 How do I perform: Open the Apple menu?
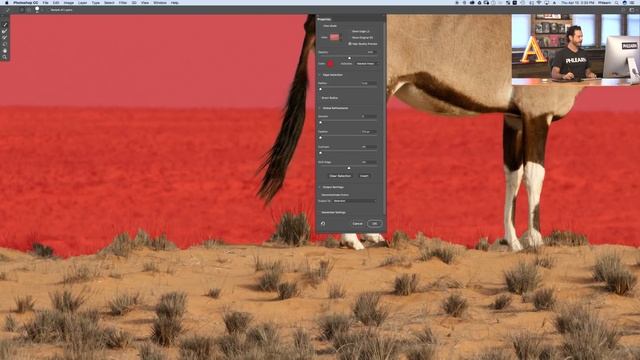tap(7, 2)
